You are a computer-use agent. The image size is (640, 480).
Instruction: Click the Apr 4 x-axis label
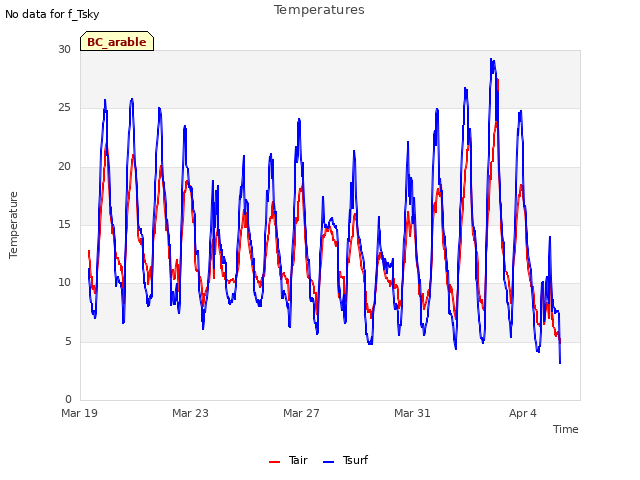coord(523,413)
